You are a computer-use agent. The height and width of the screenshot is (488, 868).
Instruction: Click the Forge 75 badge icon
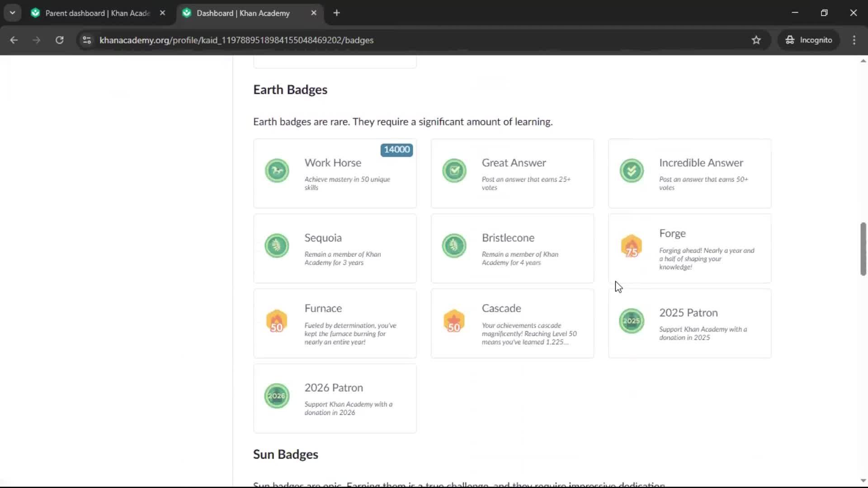click(632, 246)
